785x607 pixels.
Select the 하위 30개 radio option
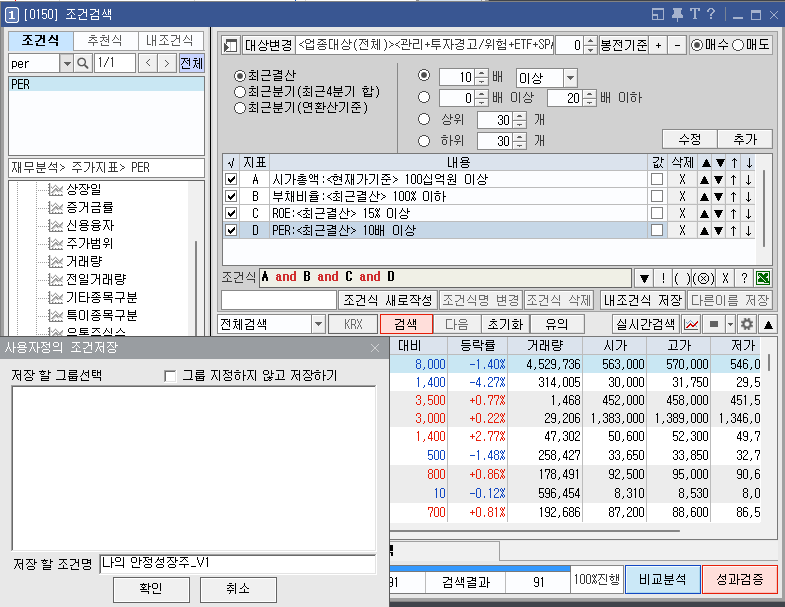tap(424, 141)
